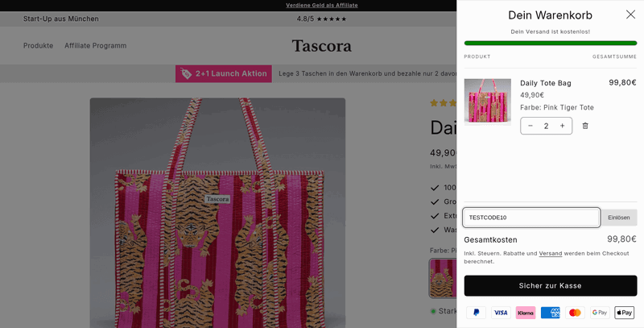Choose the Pink Tiger color swatch

[443, 278]
